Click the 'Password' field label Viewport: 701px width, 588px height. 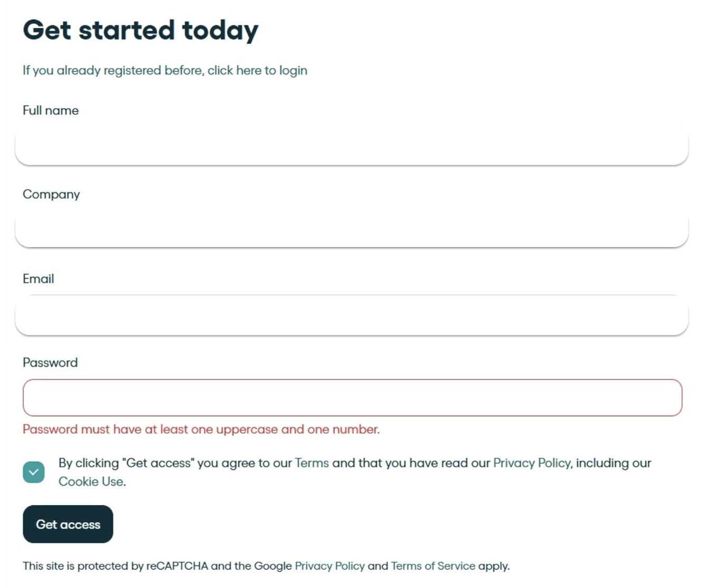click(50, 362)
